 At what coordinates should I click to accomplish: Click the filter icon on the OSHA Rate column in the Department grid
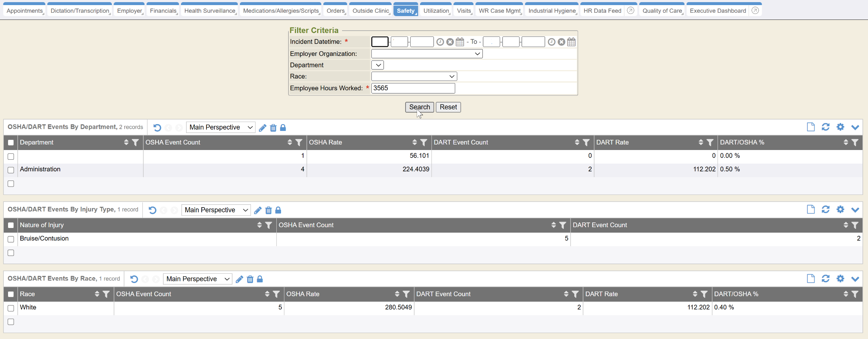coord(423,143)
